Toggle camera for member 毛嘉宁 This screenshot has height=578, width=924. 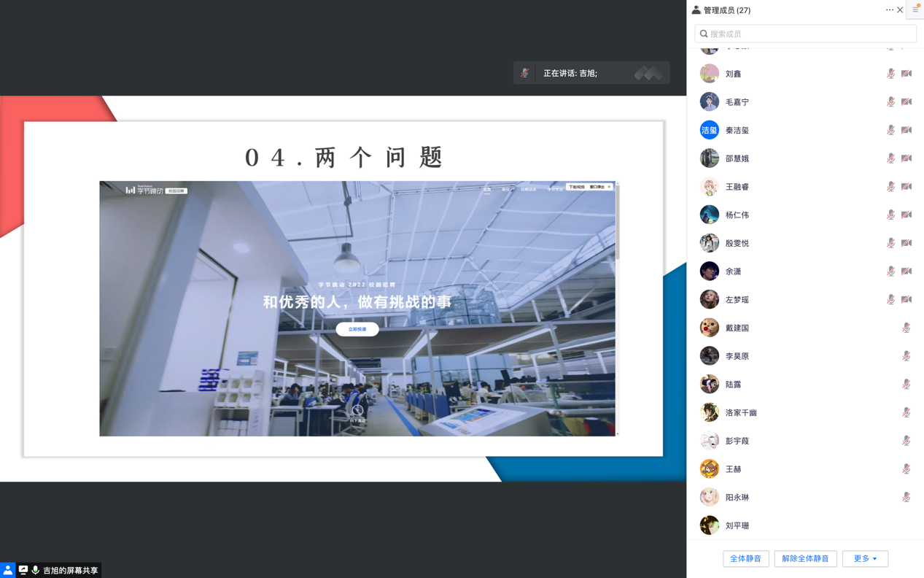[x=906, y=102]
